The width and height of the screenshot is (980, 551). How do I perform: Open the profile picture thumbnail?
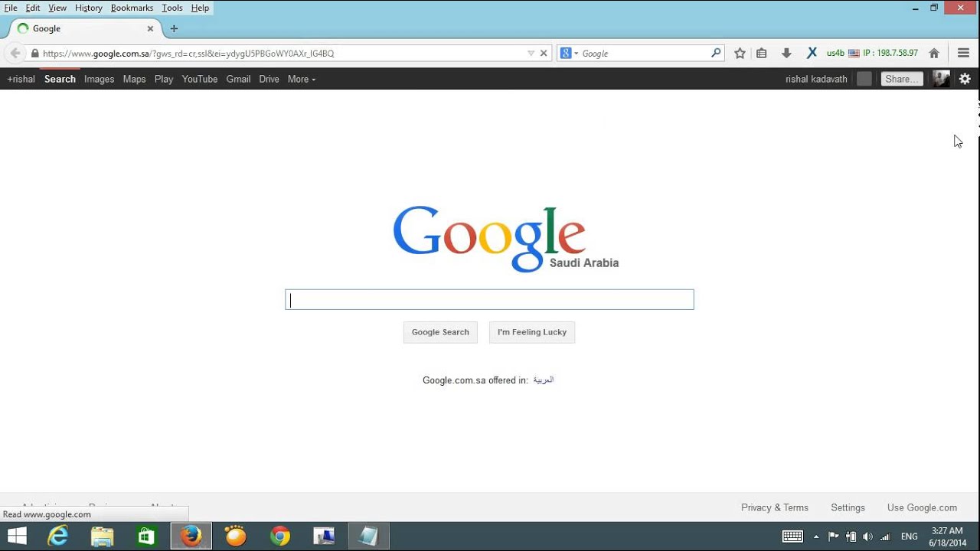[x=941, y=79]
